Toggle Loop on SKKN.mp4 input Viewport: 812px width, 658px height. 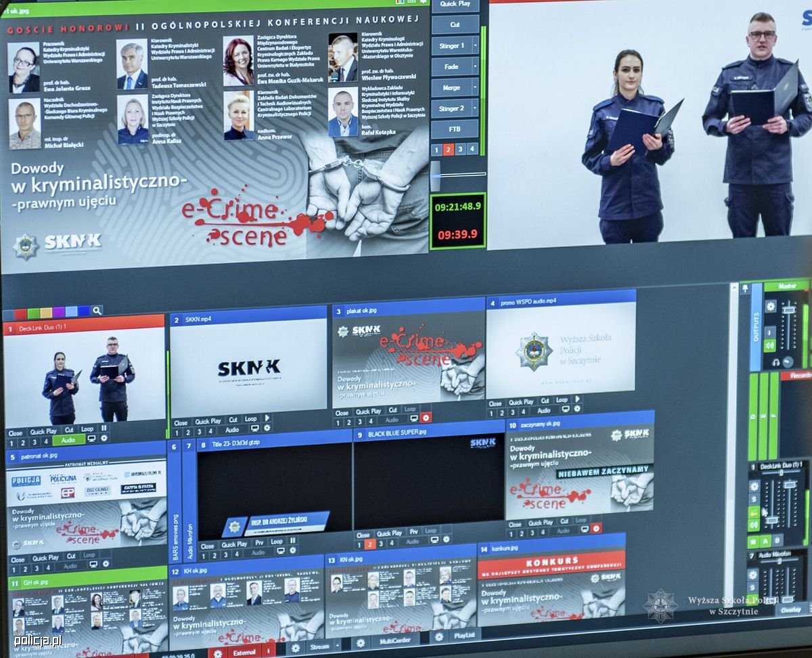click(x=250, y=419)
